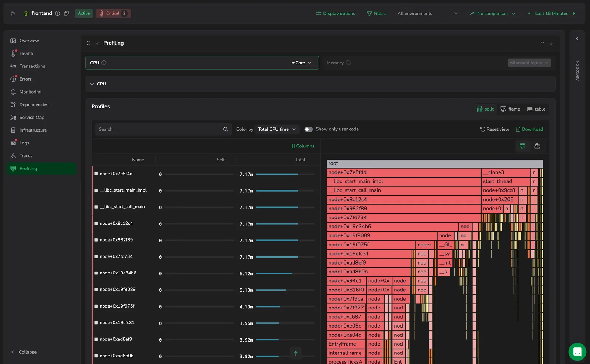The height and width of the screenshot is (364, 590).
Task: Open the All environments dropdown
Action: [427, 14]
